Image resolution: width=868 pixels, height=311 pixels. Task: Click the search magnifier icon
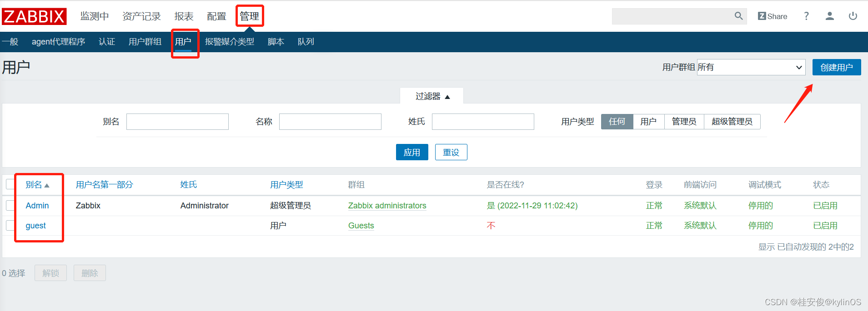click(738, 16)
